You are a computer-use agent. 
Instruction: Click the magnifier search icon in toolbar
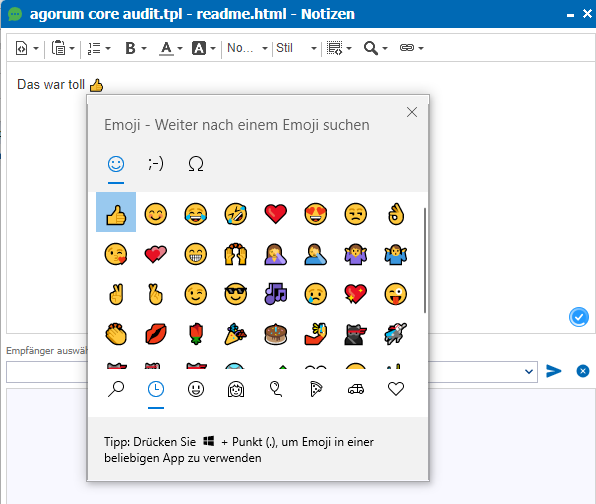[371, 48]
